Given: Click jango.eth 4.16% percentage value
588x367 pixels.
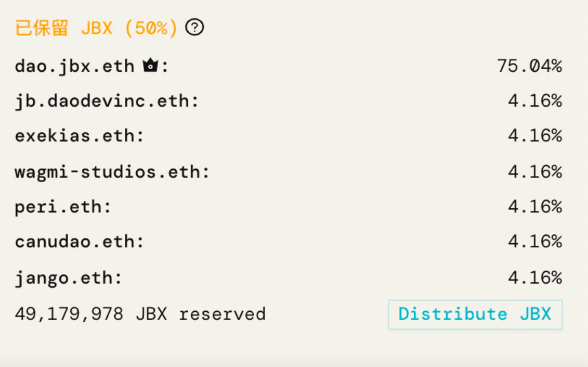Looking at the screenshot, I should pyautogui.click(x=535, y=279).
